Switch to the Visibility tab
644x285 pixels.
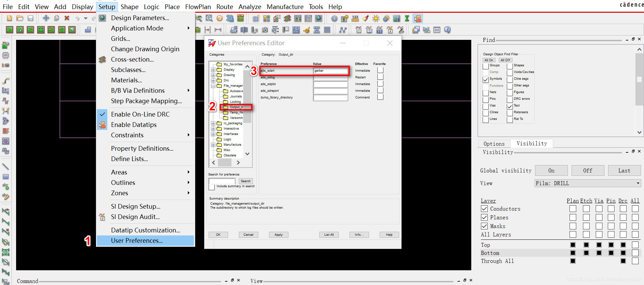532,143
